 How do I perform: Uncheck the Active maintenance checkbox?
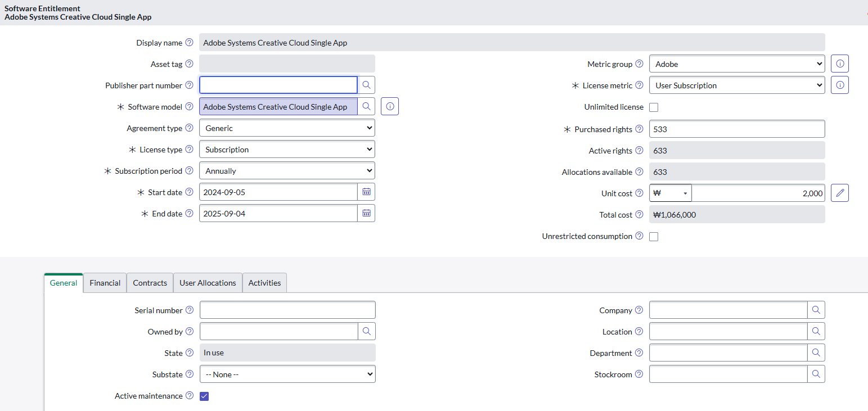(x=204, y=396)
